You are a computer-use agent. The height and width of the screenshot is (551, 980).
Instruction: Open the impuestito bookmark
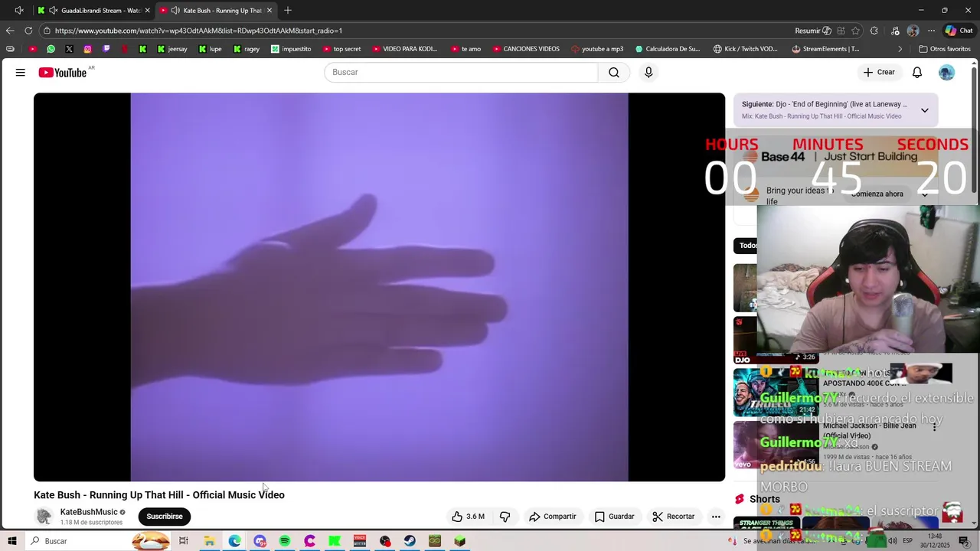[x=291, y=49]
